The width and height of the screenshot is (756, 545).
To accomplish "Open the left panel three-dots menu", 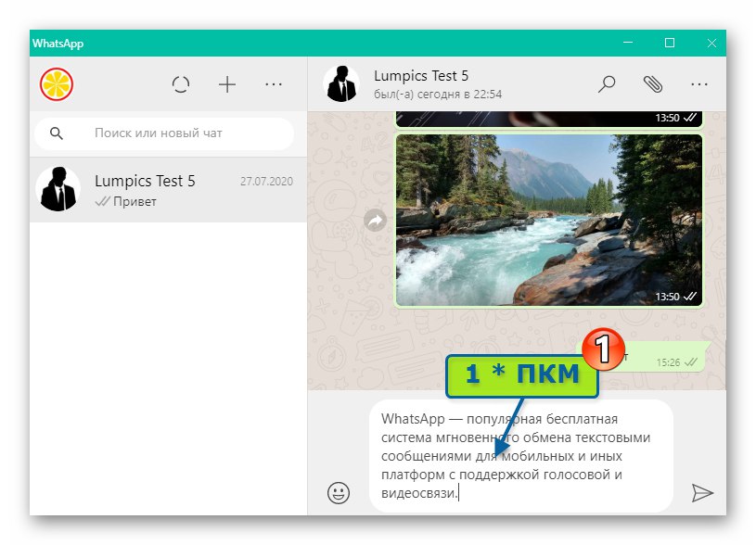I will pyautogui.click(x=274, y=84).
